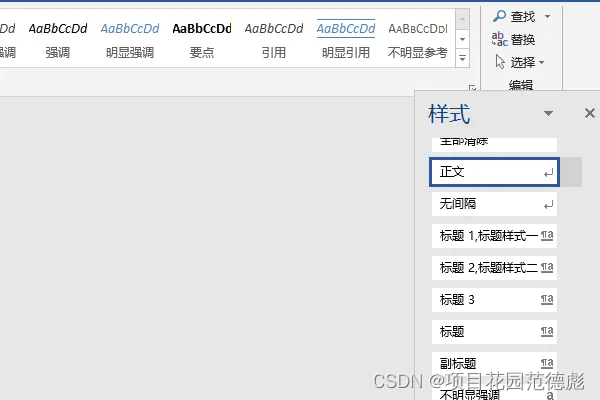The width and height of the screenshot is (600, 400).
Task: Apply the 引用 style
Action: tap(274, 40)
